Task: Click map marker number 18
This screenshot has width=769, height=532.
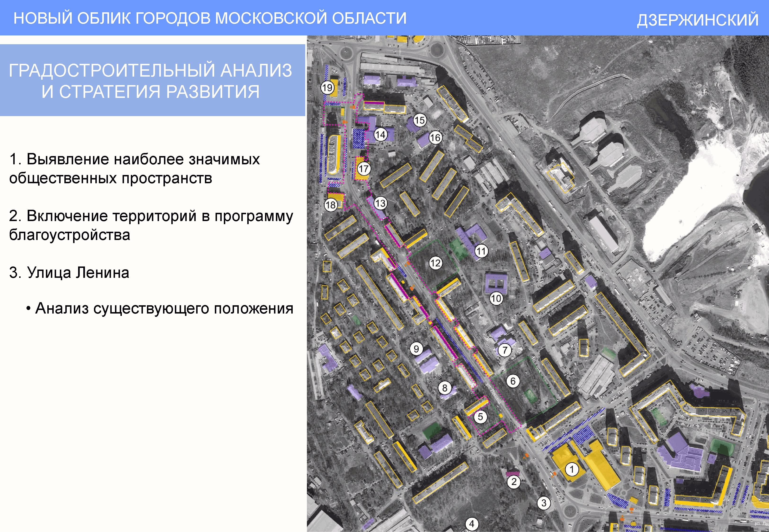Action: click(331, 205)
